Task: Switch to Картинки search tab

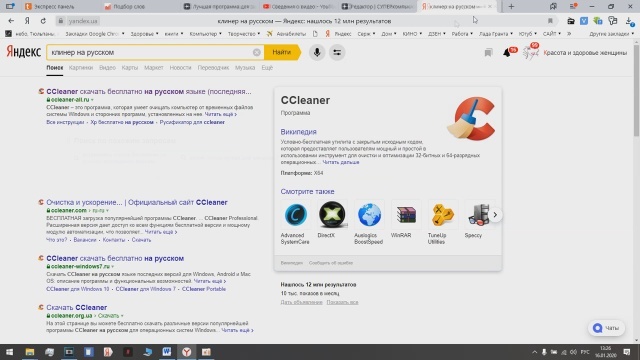Action: coord(81,68)
